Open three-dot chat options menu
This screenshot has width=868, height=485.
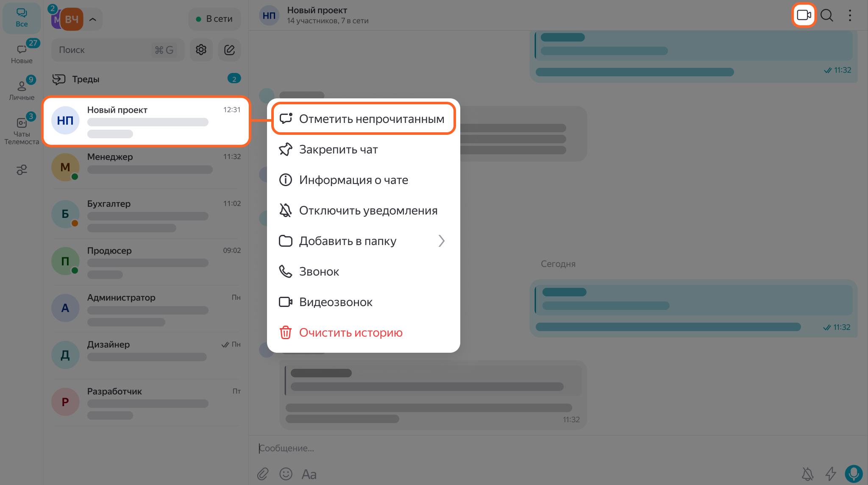pos(850,15)
